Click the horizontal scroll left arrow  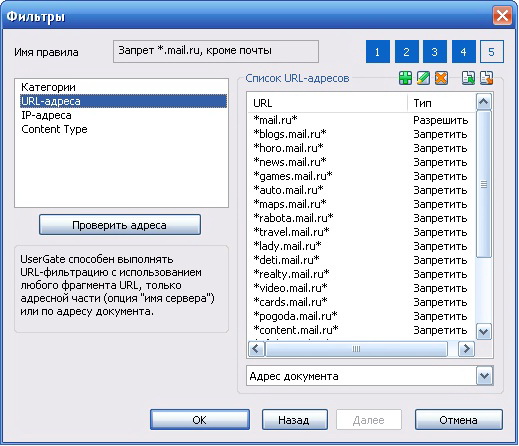point(256,349)
